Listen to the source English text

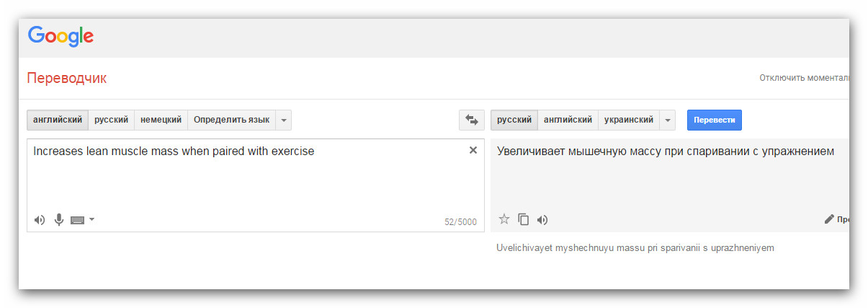point(40,220)
